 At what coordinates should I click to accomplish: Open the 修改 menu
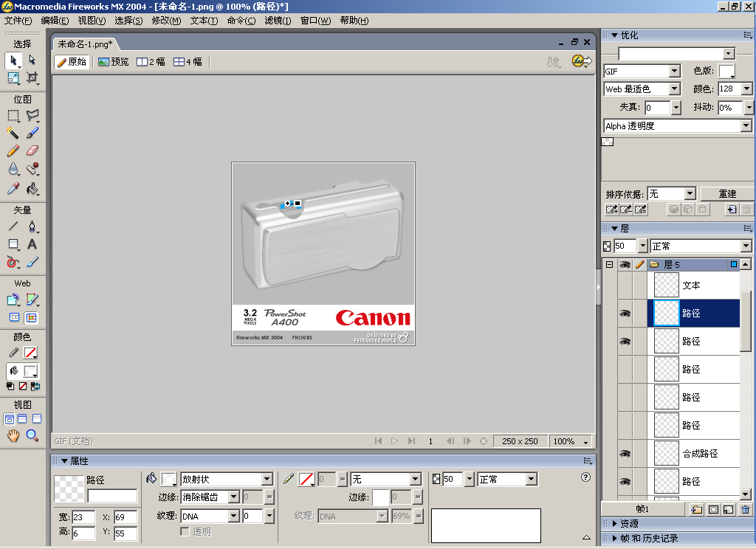(166, 21)
